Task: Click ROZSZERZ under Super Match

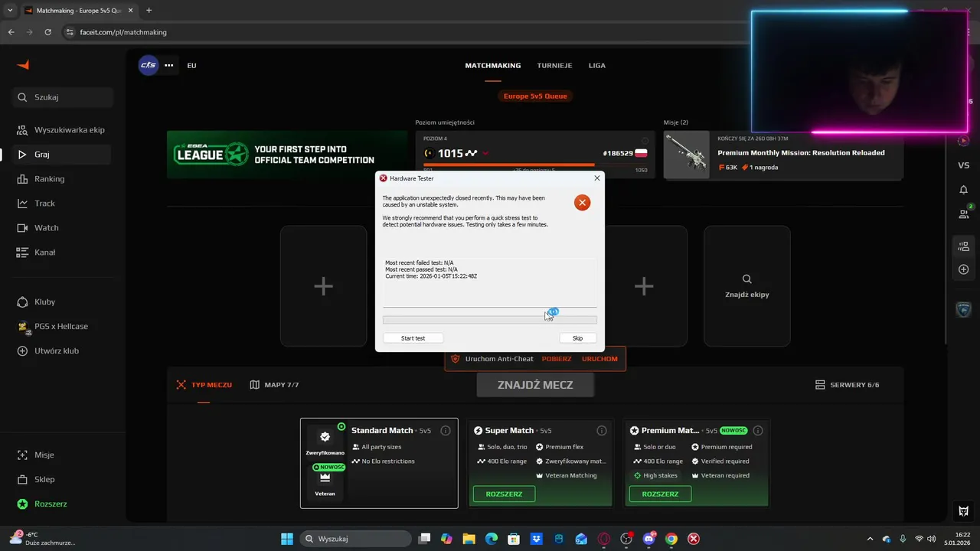Action: (504, 494)
